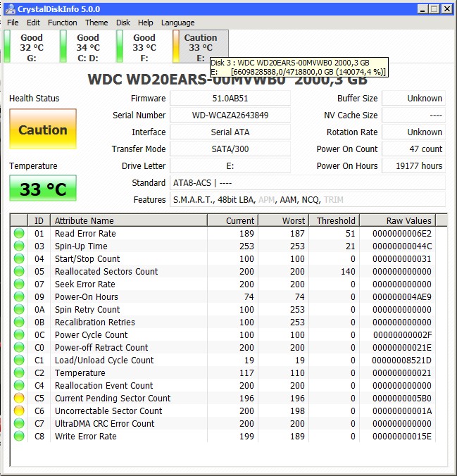This screenshot has width=457, height=476.
Task: Click the green 33 °C temperature button
Action: pos(43,188)
